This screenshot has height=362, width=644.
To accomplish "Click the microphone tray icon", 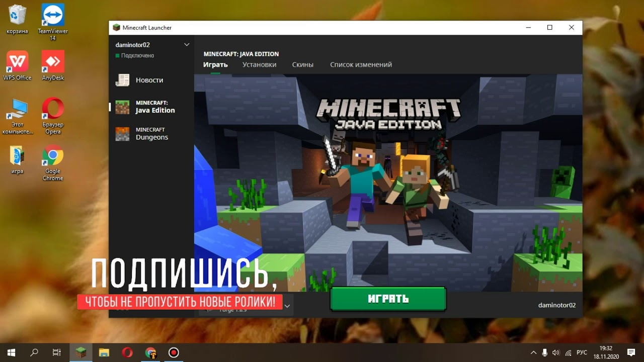I will (x=545, y=352).
